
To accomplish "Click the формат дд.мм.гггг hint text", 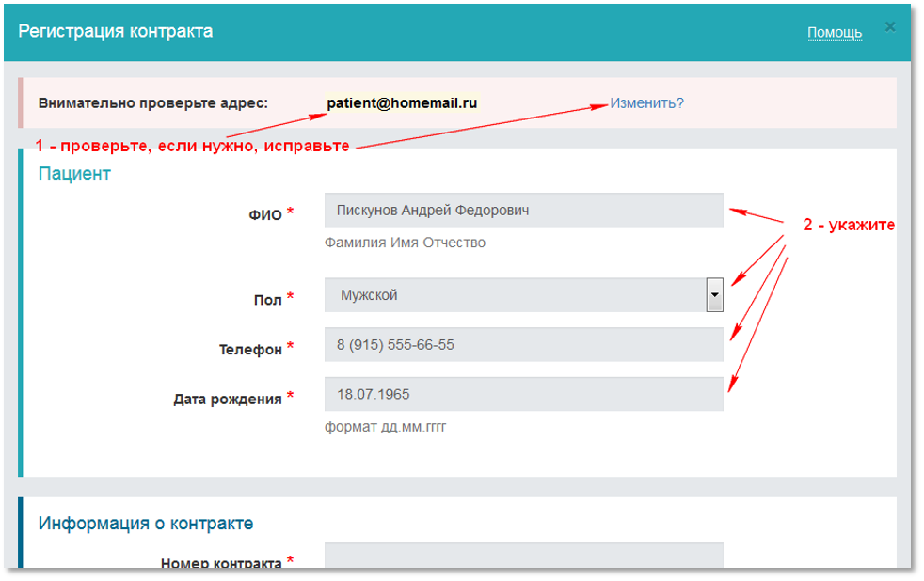I will tap(385, 427).
